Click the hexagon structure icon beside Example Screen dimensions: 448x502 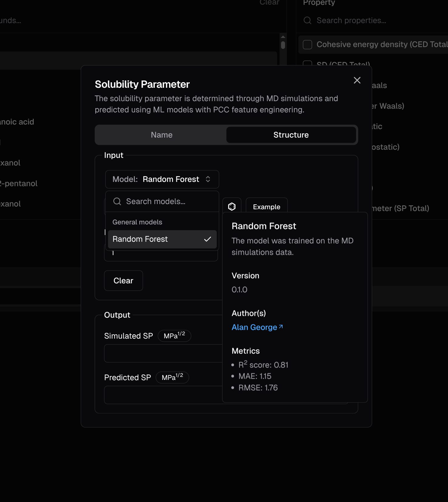(x=232, y=207)
